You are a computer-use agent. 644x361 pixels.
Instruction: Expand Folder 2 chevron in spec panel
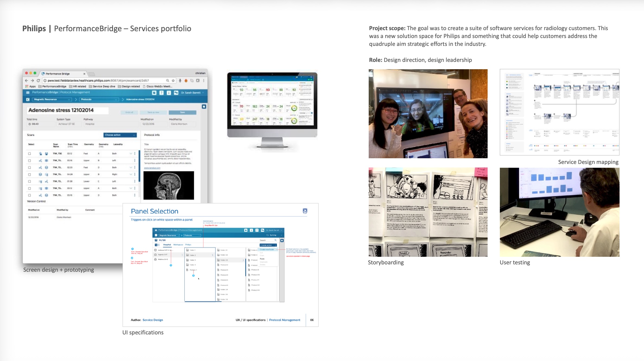pos(212,255)
